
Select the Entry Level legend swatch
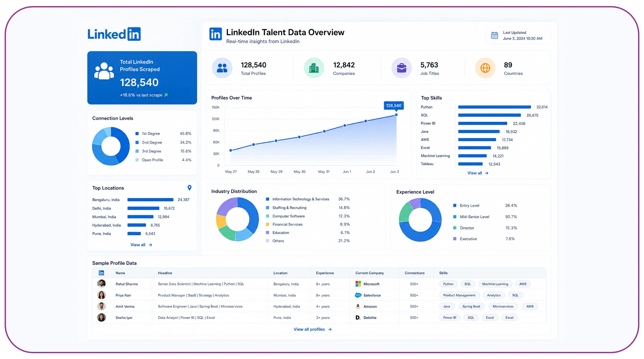pos(455,206)
